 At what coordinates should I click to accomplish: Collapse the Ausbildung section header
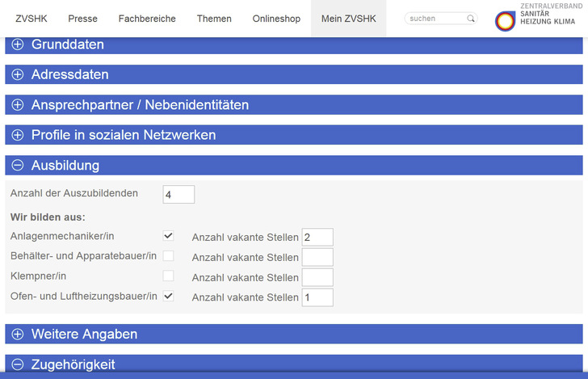coord(294,165)
